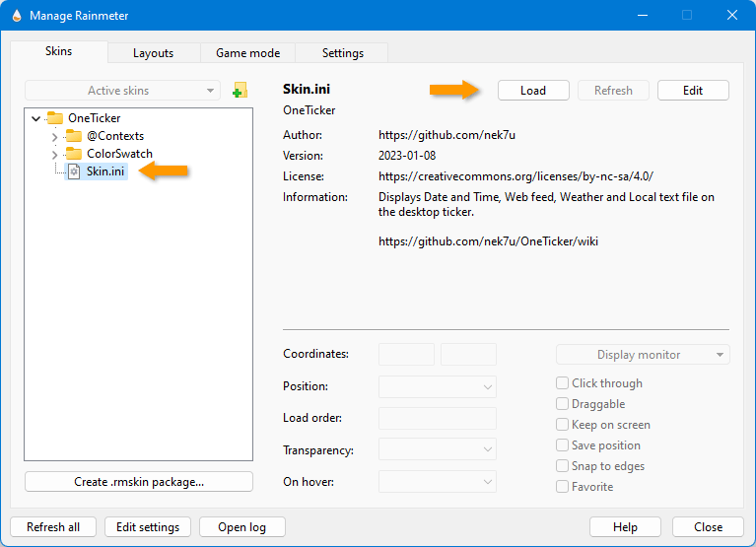
Task: Switch to the Skins tab
Action: click(59, 51)
